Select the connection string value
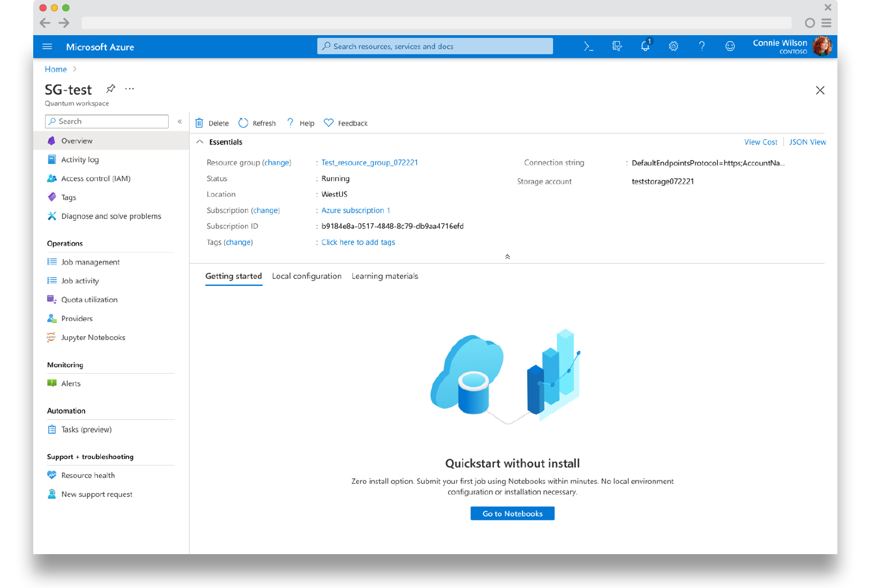 708,163
